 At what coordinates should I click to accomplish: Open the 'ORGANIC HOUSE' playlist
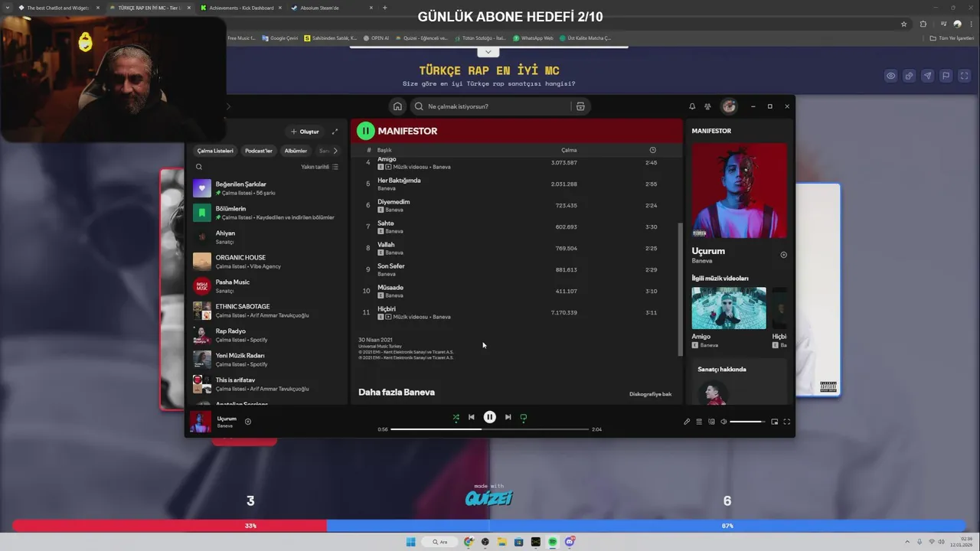266,262
